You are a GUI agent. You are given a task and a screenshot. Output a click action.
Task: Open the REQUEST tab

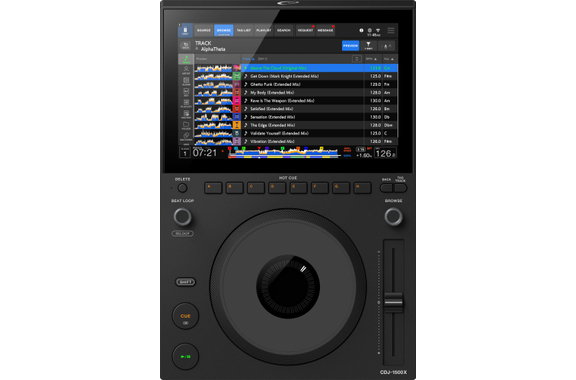[305, 31]
